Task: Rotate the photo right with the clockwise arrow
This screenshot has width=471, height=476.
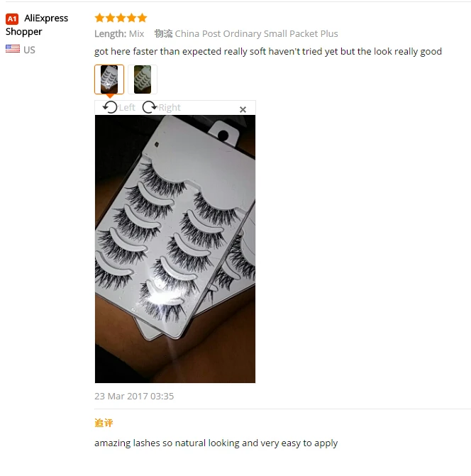Action: pos(150,107)
